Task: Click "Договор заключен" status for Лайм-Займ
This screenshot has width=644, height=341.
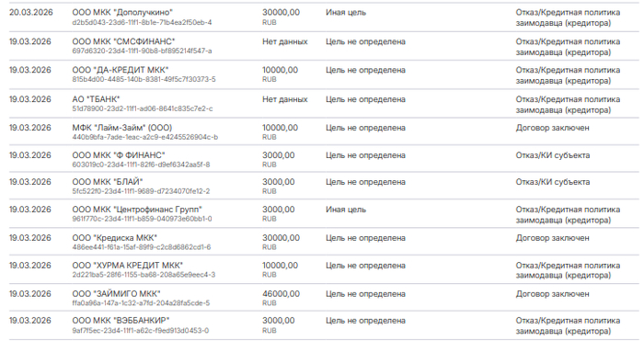Action: (552, 128)
